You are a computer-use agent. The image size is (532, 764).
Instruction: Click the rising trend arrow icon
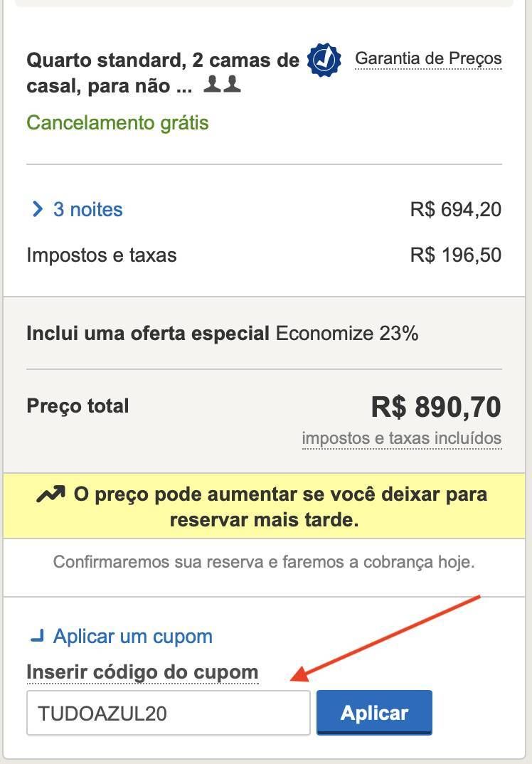point(50,494)
